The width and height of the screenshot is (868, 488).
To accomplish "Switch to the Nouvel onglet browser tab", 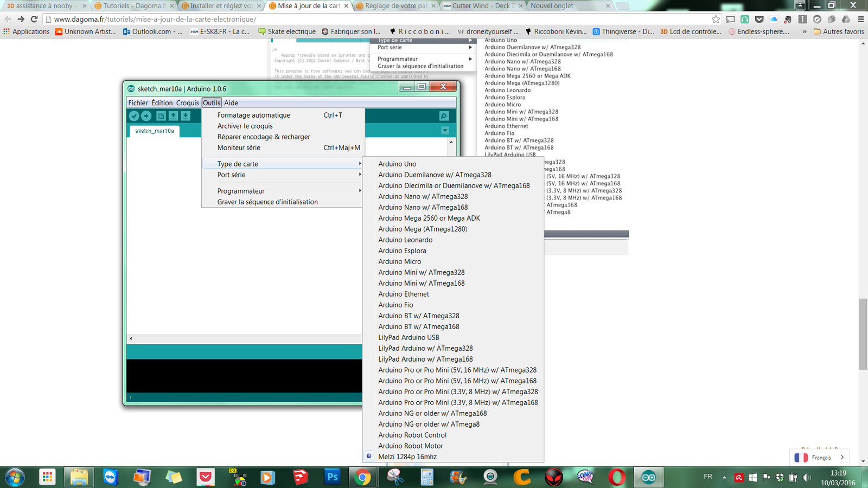I will click(571, 5).
